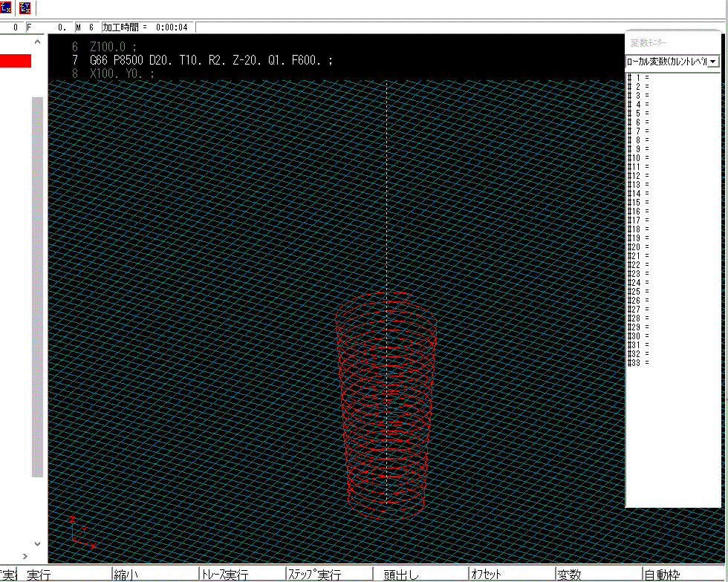
Task: Open the local variables level dropdown
Action: pos(713,62)
